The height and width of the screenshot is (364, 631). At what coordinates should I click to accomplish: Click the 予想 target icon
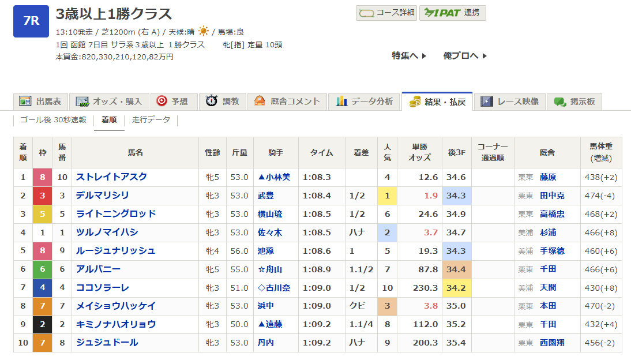click(161, 101)
